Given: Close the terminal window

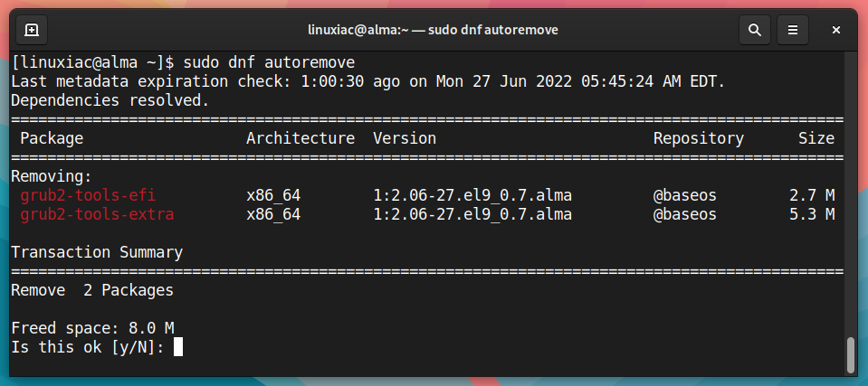Looking at the screenshot, I should (x=836, y=30).
